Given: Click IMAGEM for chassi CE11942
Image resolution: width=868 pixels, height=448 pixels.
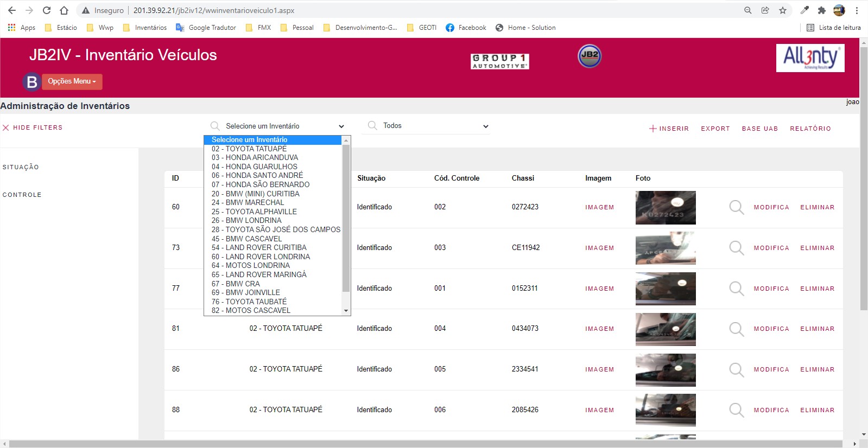Looking at the screenshot, I should click(x=600, y=248).
